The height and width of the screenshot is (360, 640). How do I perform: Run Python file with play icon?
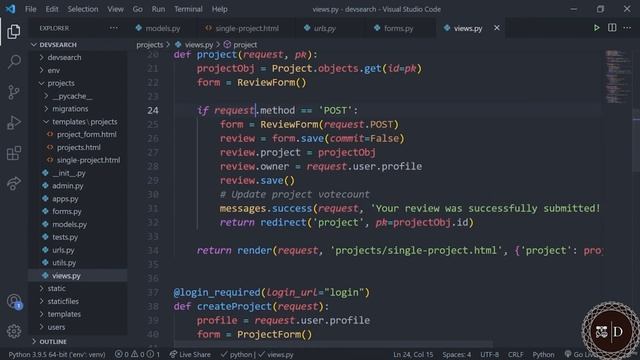click(596, 28)
